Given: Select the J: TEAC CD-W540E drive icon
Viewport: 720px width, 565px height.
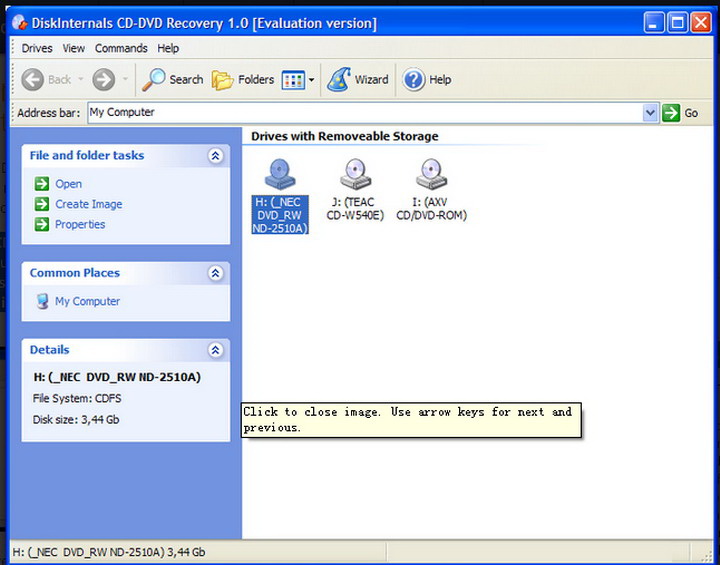Looking at the screenshot, I should point(355,174).
